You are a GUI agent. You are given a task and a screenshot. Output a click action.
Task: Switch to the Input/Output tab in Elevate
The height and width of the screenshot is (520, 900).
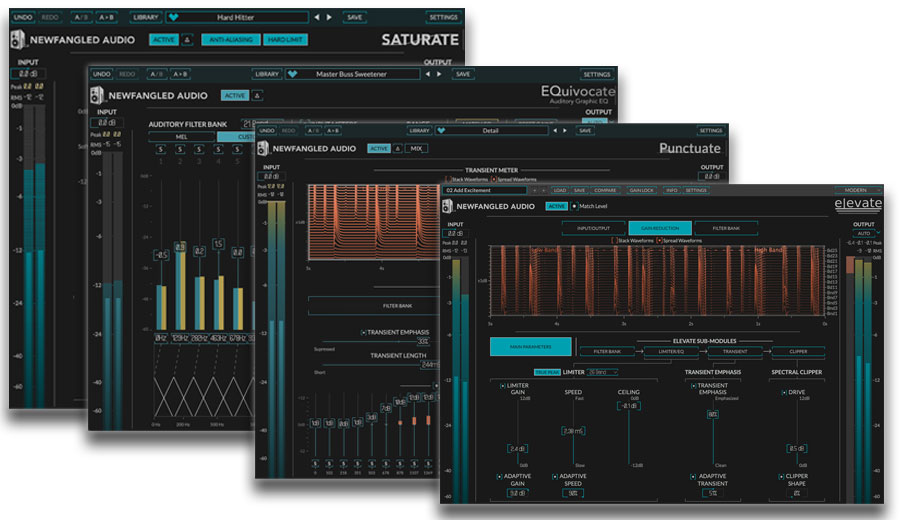click(x=593, y=228)
